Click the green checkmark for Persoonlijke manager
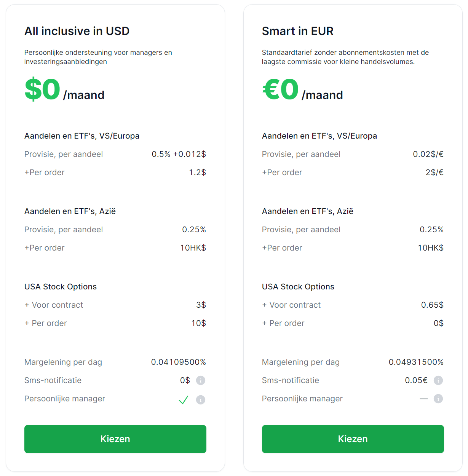 click(x=183, y=400)
